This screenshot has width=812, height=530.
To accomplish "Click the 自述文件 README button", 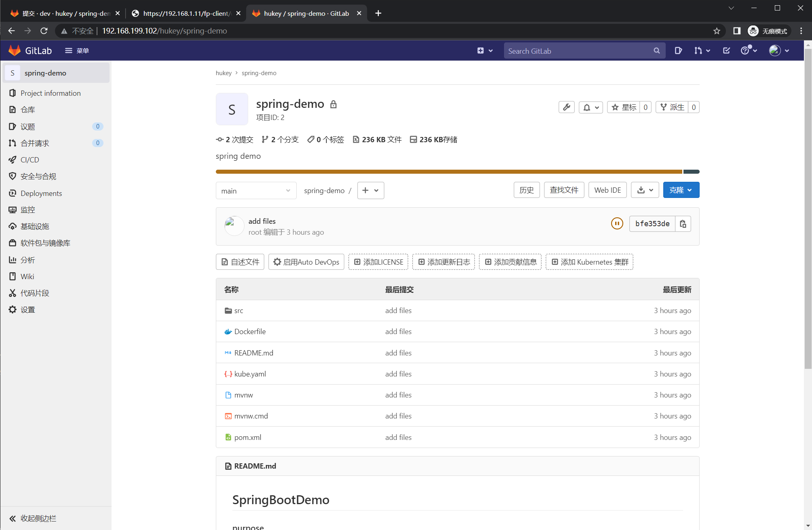I will point(240,262).
